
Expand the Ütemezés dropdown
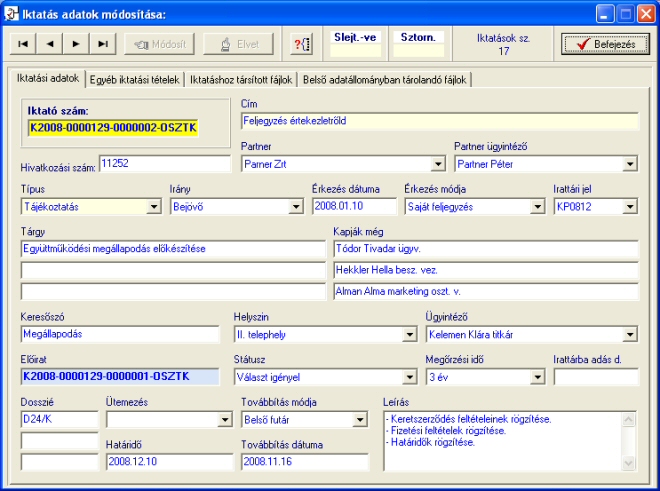[225, 420]
